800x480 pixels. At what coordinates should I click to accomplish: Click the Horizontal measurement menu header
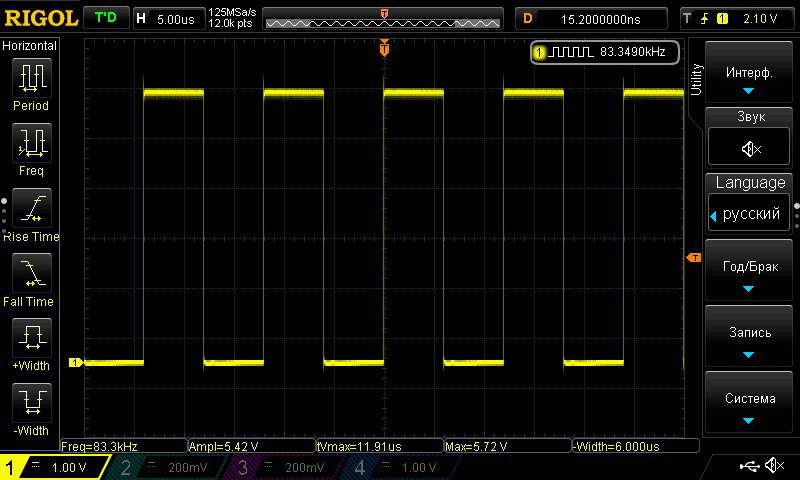pyautogui.click(x=30, y=45)
